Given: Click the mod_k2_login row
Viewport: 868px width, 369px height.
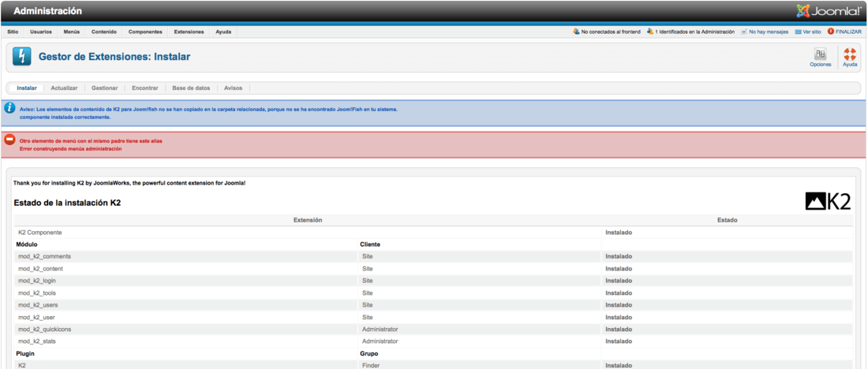Looking at the screenshot, I should click(x=433, y=281).
